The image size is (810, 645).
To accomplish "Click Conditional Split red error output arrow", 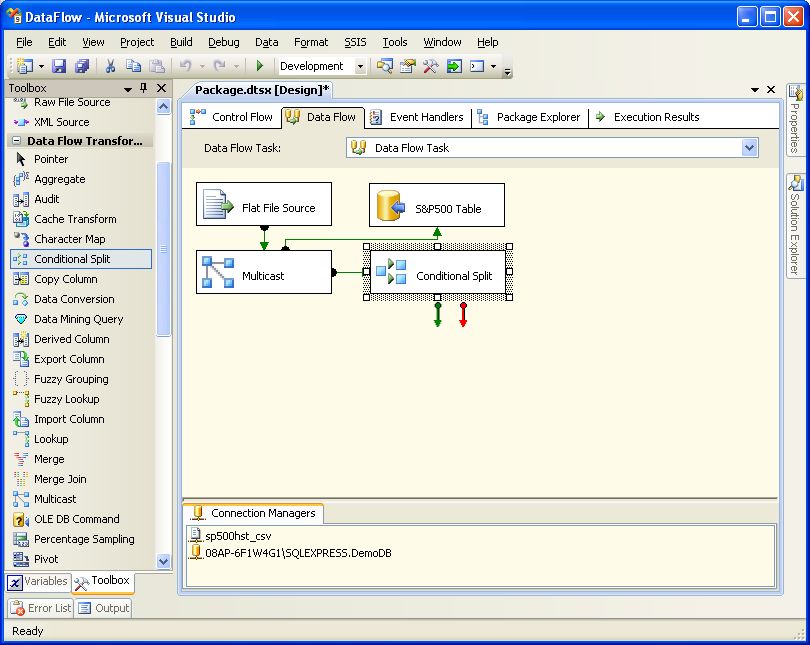I will [x=463, y=314].
